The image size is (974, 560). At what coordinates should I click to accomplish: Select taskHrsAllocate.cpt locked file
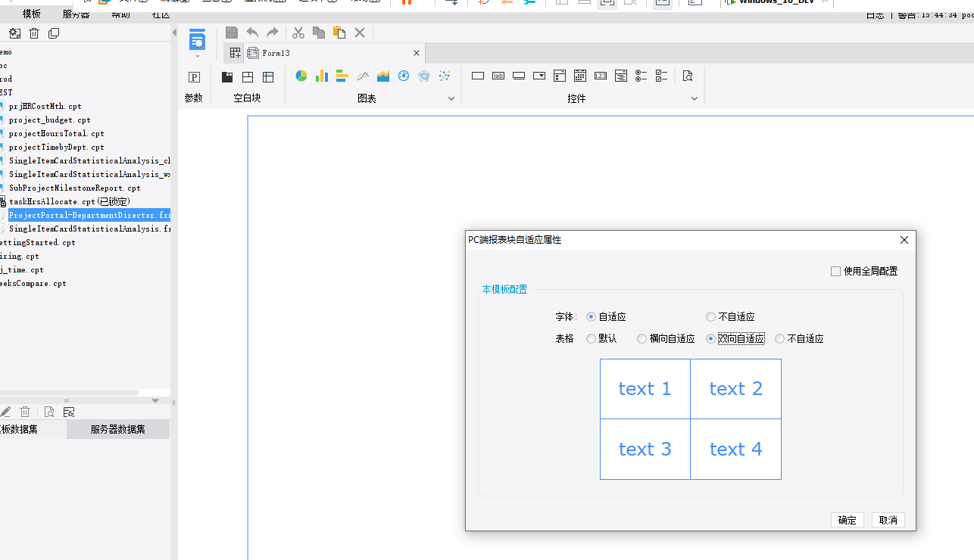[69, 201]
